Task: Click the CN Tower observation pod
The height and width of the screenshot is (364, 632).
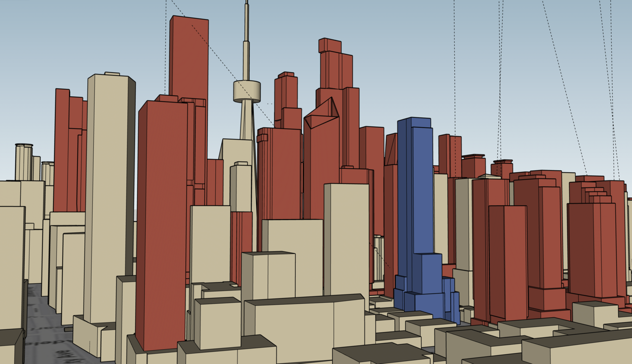Action: [x=247, y=92]
